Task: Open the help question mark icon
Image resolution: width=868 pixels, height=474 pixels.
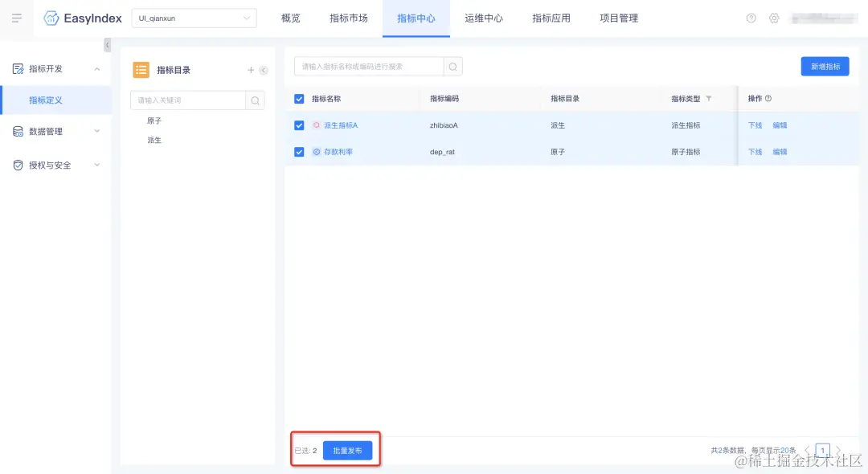Action: [751, 18]
